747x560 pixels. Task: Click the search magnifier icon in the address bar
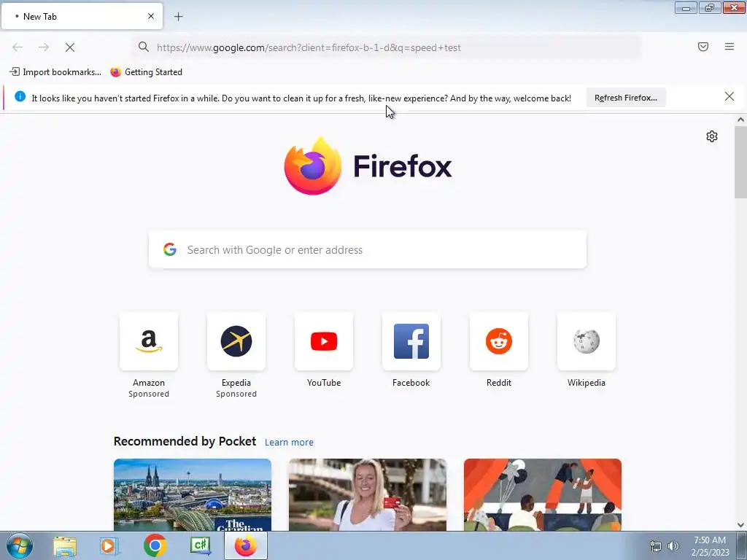click(144, 47)
